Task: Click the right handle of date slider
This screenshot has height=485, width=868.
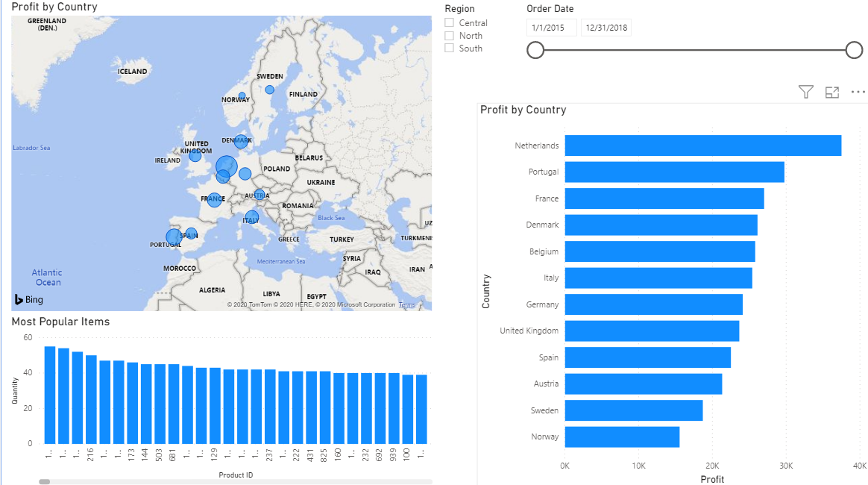Action: click(854, 50)
